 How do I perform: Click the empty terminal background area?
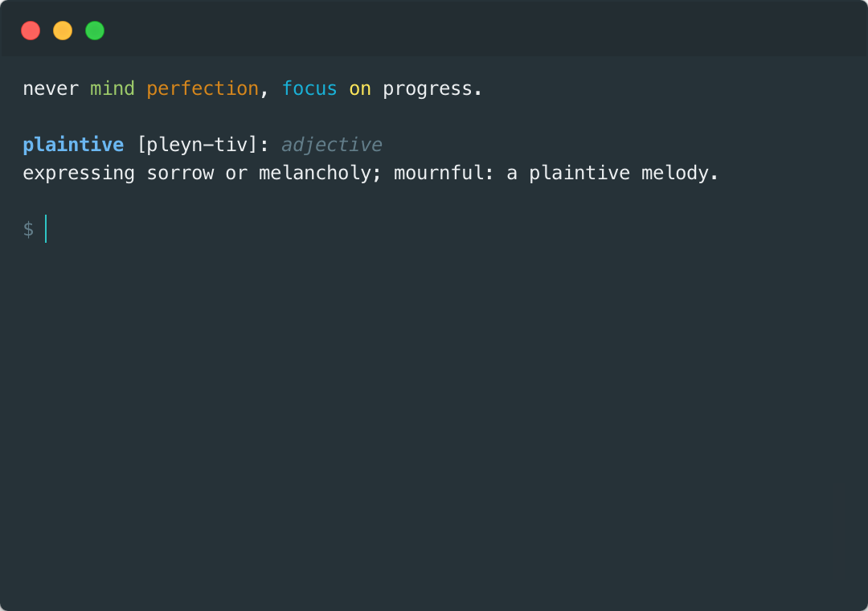pos(434,402)
